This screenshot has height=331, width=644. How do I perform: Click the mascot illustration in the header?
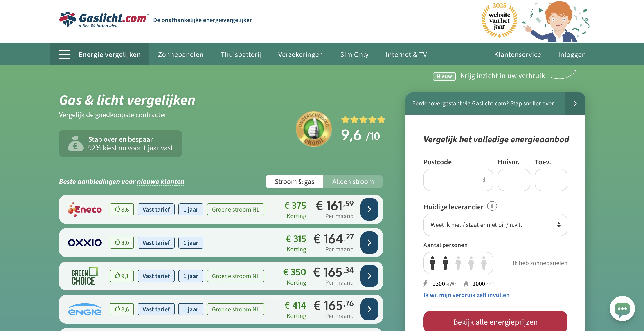(556, 22)
